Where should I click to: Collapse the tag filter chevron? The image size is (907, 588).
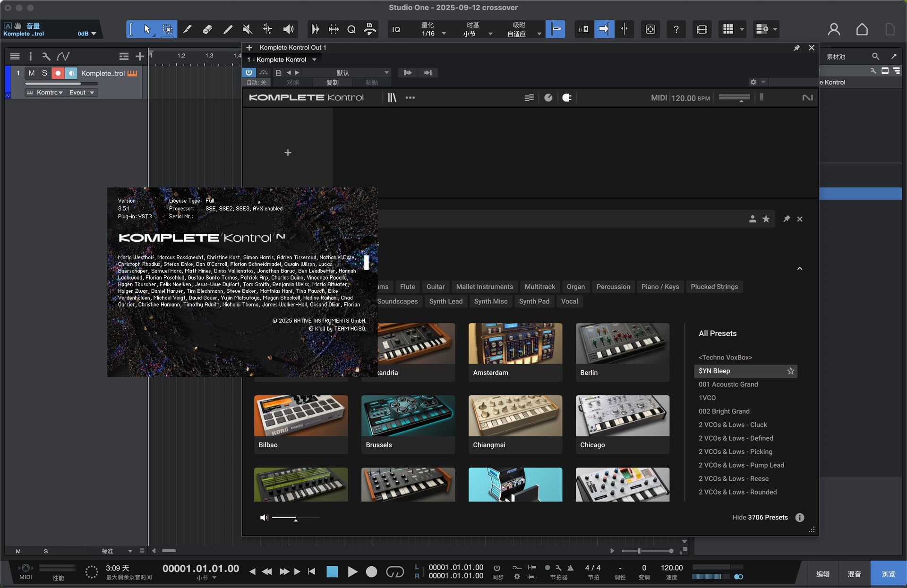point(800,268)
